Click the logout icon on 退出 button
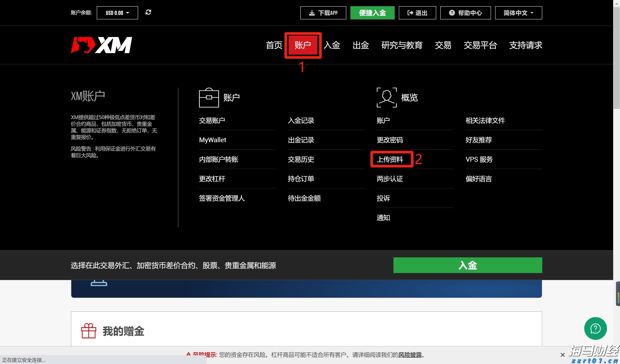This screenshot has height=364, width=620. point(410,13)
